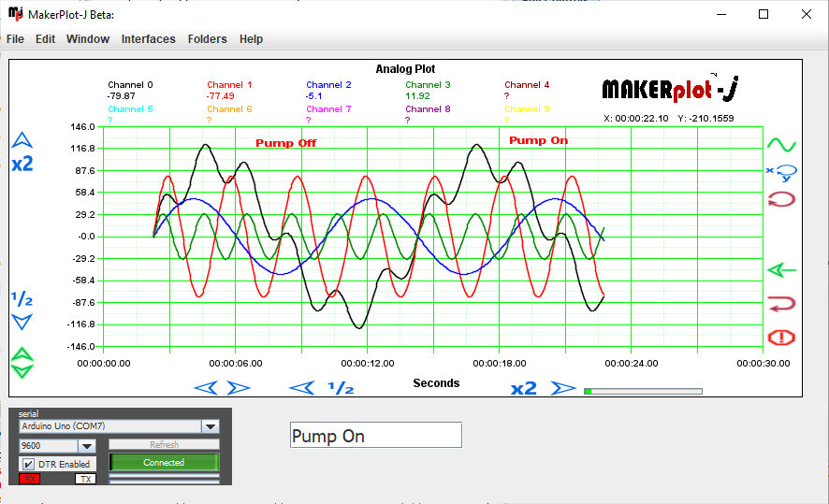Screen dimensions: 829x504
Task: Toggle the DTR Enabled checkbox
Action: (x=29, y=465)
